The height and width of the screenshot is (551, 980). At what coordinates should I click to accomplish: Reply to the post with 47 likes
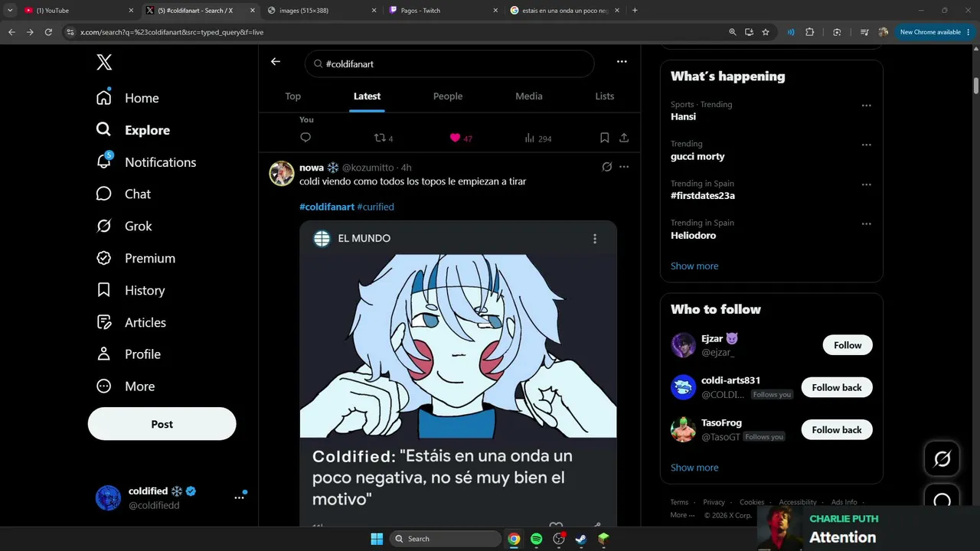(x=305, y=138)
